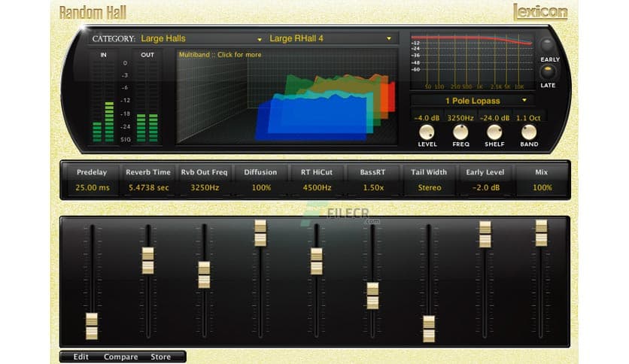Click the Early Level value -2.0 dB
The image size is (629, 364).
[x=486, y=187]
